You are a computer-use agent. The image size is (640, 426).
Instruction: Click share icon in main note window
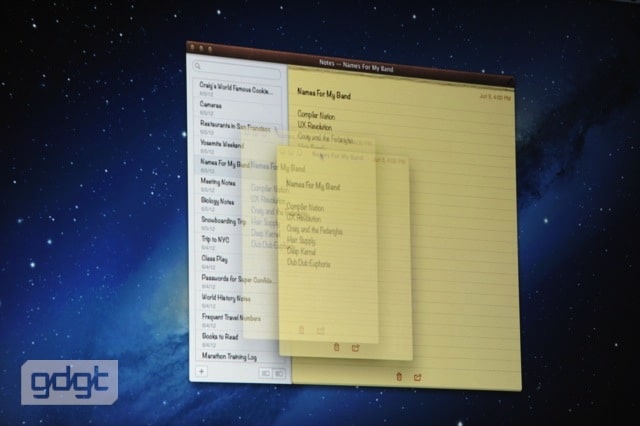pyautogui.click(x=418, y=377)
